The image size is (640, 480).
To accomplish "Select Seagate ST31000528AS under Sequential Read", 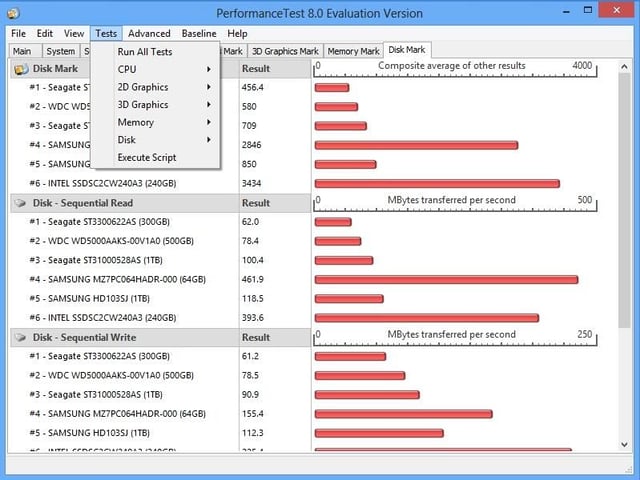I will (96, 260).
